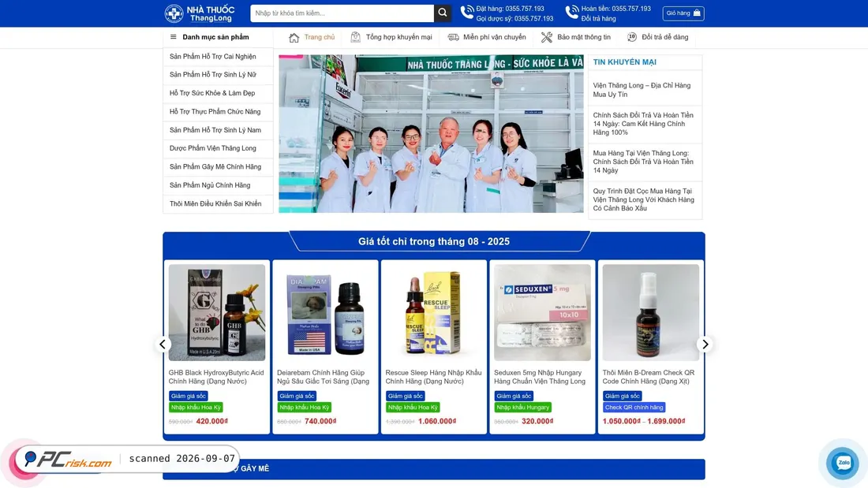The height and width of the screenshot is (488, 868).
Task: Open the Zalo chat bubble
Action: (843, 463)
